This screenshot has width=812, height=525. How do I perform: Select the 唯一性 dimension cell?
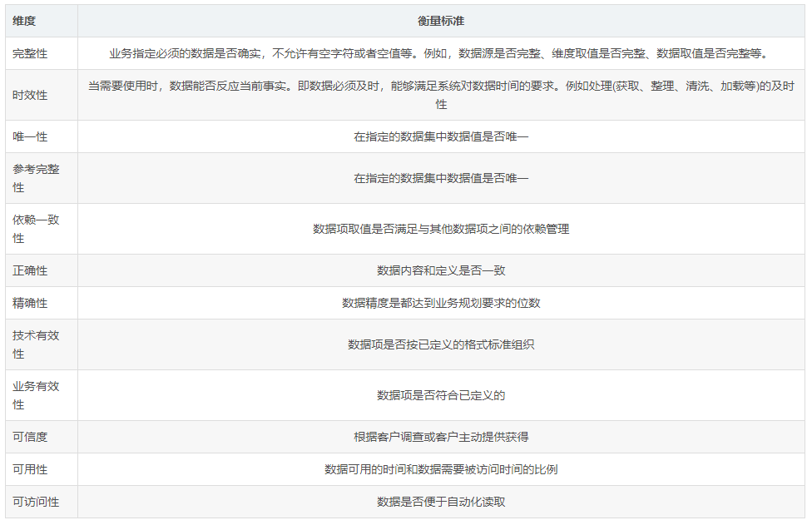(x=42, y=136)
